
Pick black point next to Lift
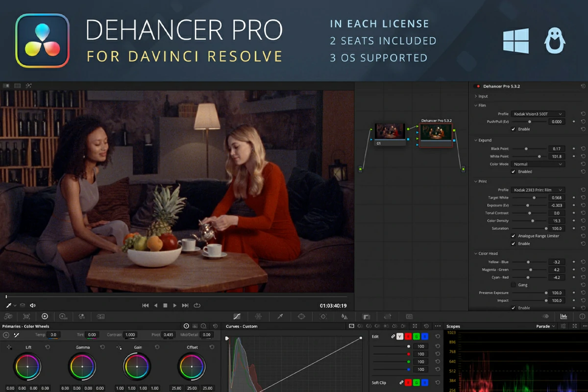pos(9,347)
